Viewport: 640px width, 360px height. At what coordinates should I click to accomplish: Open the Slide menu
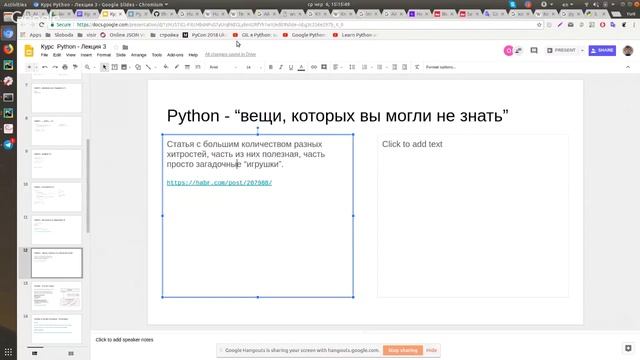coord(121,55)
